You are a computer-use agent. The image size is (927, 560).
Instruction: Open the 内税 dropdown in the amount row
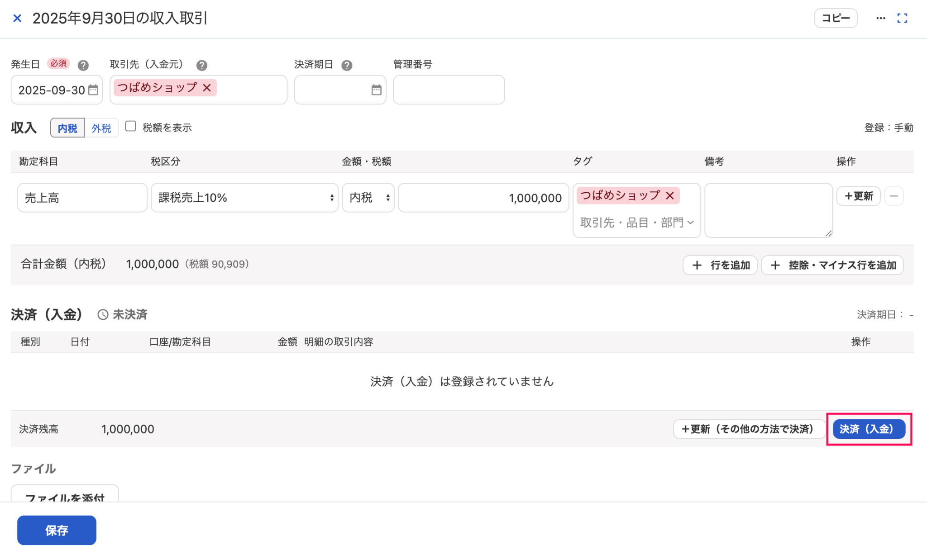pyautogui.click(x=368, y=198)
